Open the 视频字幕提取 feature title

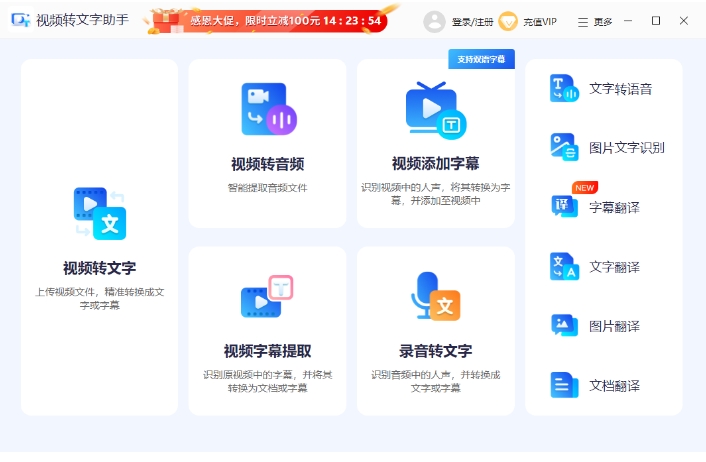pos(267,351)
